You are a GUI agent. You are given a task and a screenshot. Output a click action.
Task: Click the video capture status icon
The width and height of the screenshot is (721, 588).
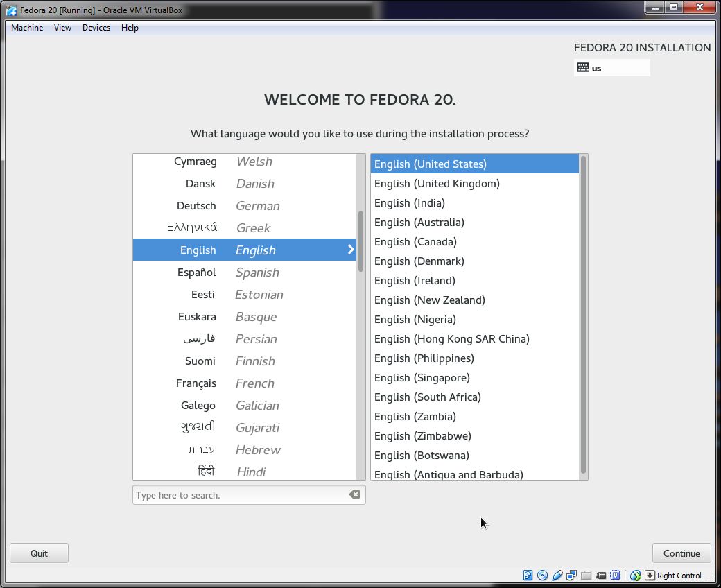click(600, 575)
